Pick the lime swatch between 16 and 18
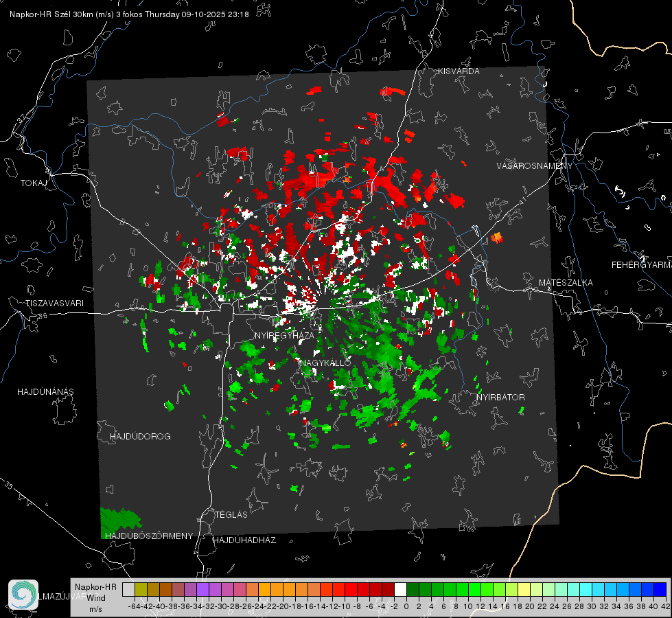Image resolution: width=672 pixels, height=618 pixels. pos(511,589)
